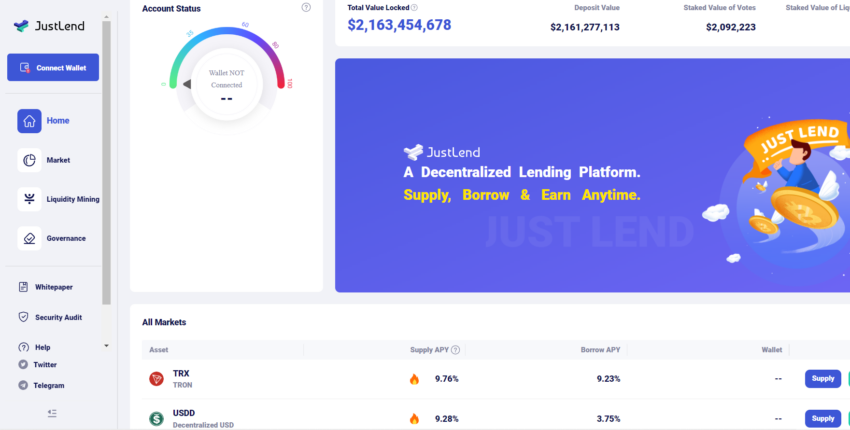Click Supply button for TRX
The image size is (850, 430).
[x=823, y=378]
